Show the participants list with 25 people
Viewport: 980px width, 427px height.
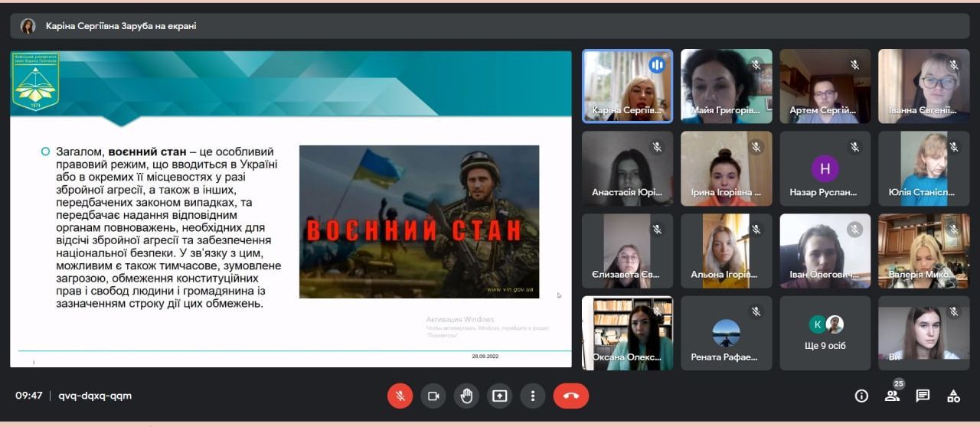[x=892, y=396]
